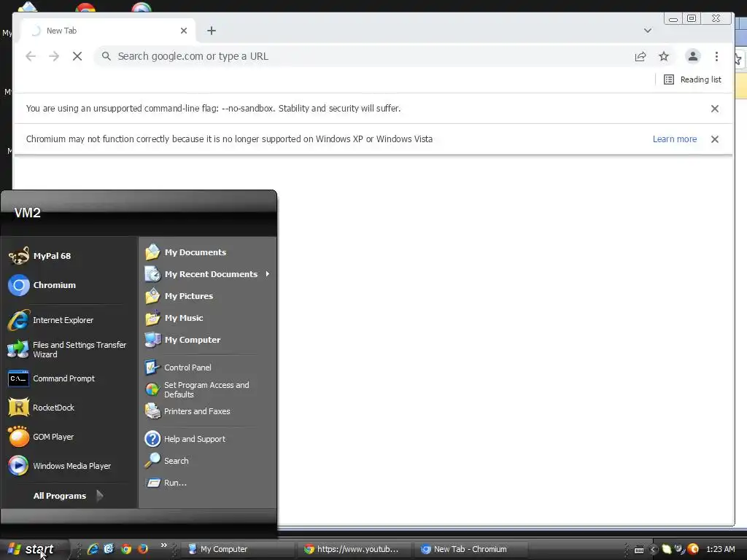The image size is (747, 560).
Task: Click the VM2 user name header
Action: point(27,212)
